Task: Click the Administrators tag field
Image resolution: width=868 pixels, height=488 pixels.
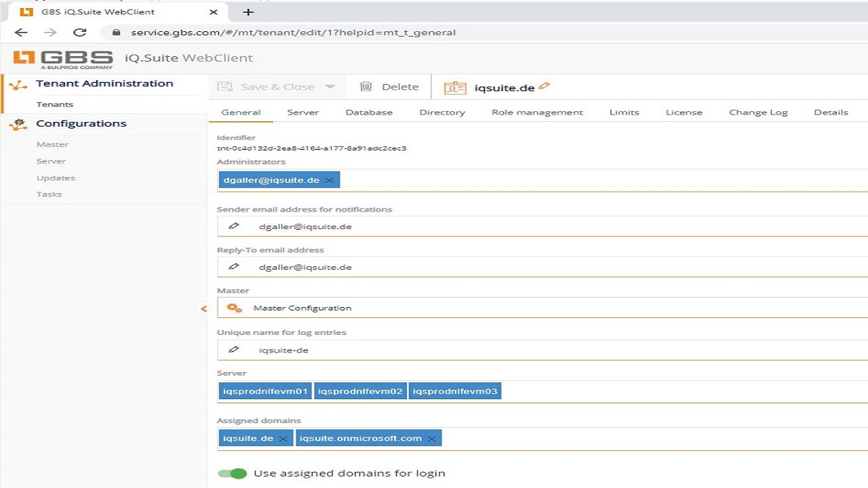Action: (542, 180)
